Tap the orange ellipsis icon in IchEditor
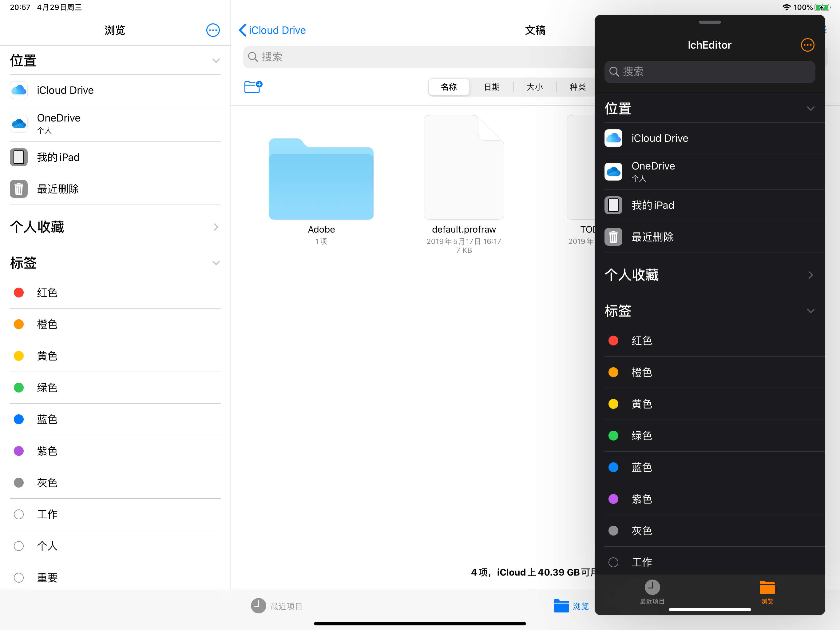 [807, 45]
